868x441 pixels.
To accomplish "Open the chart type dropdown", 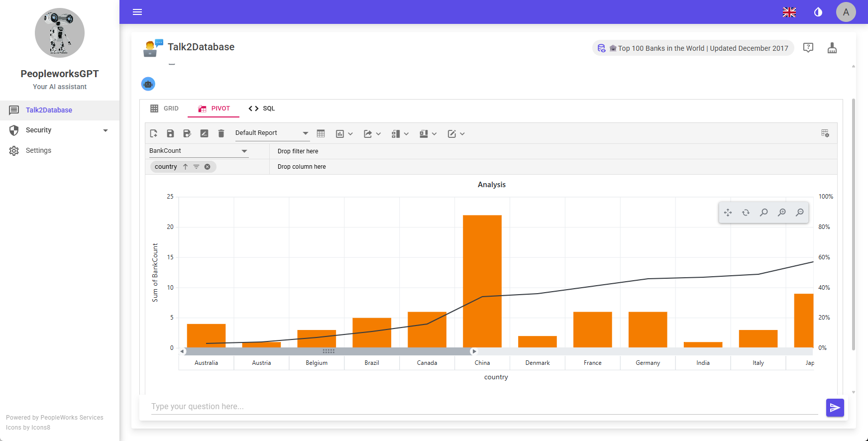I will click(344, 133).
